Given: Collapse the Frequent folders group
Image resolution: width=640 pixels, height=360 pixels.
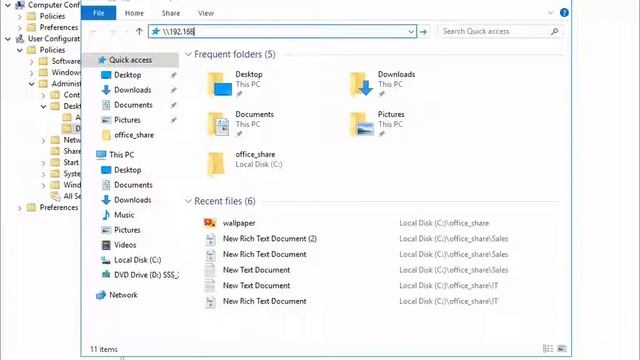Looking at the screenshot, I should [x=188, y=54].
